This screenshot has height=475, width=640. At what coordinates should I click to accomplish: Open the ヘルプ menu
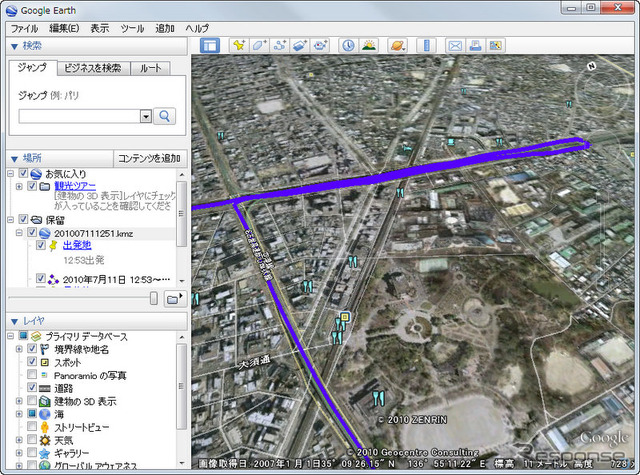tap(197, 28)
